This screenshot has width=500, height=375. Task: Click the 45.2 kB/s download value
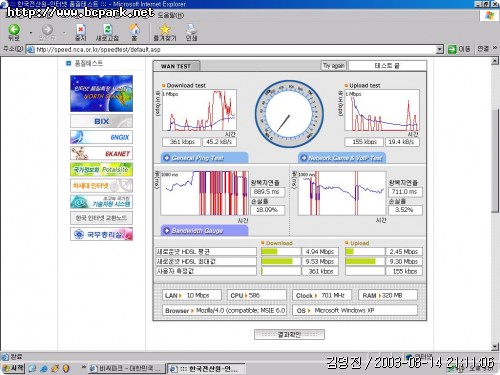click(x=219, y=142)
